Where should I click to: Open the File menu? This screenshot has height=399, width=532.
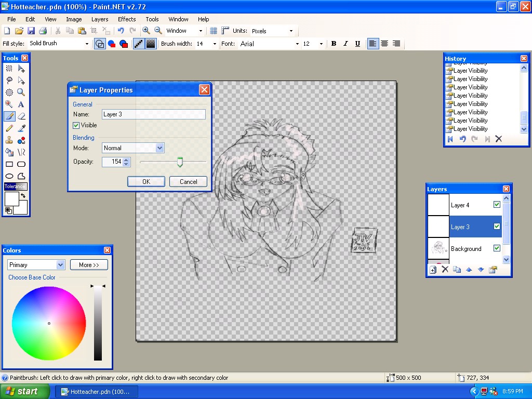(11, 19)
